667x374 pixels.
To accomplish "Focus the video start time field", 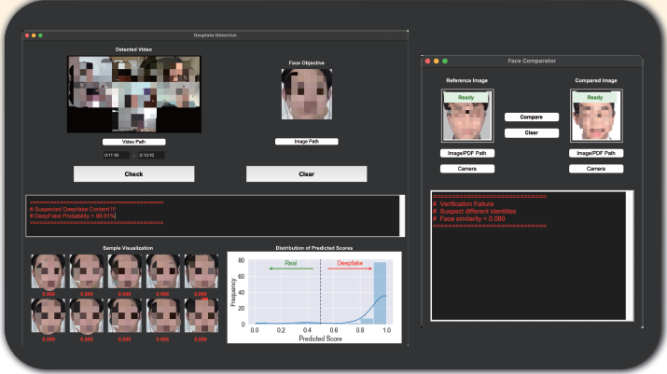I will [116, 155].
